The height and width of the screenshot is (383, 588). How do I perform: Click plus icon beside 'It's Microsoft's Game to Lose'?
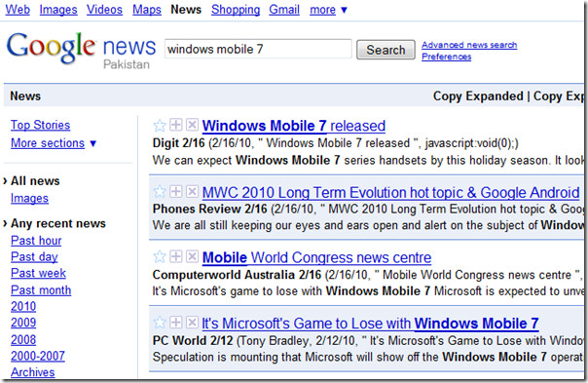coord(176,322)
